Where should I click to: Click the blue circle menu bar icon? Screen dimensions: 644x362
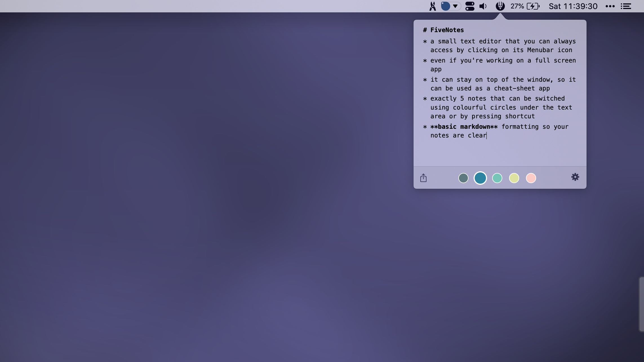click(445, 6)
